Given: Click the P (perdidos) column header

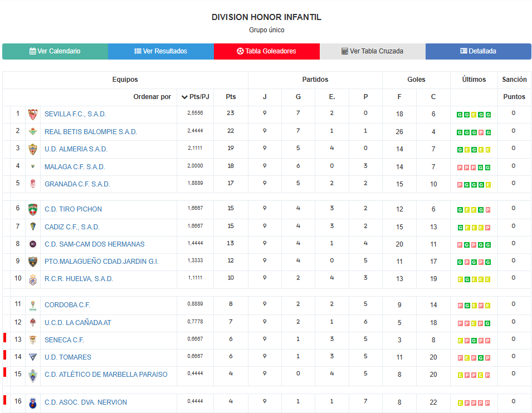Looking at the screenshot, I should 365,97.
